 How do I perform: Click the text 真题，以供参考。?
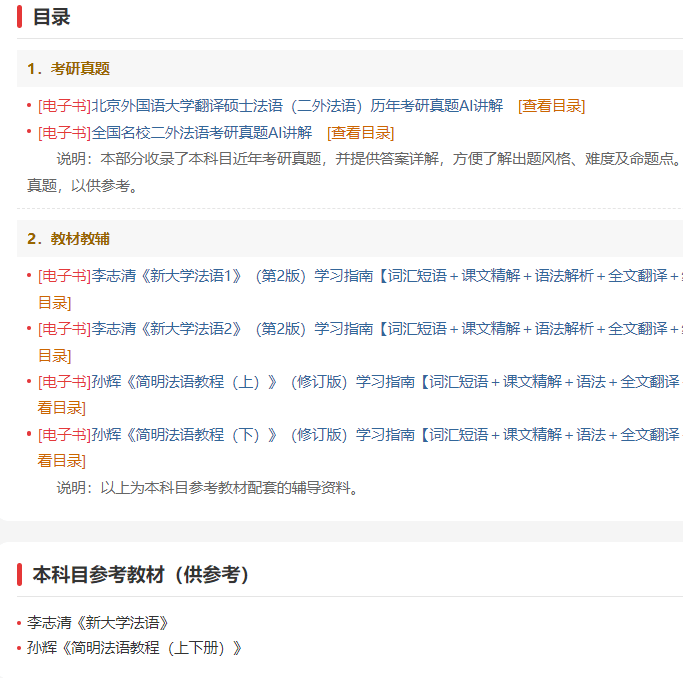tap(83, 186)
